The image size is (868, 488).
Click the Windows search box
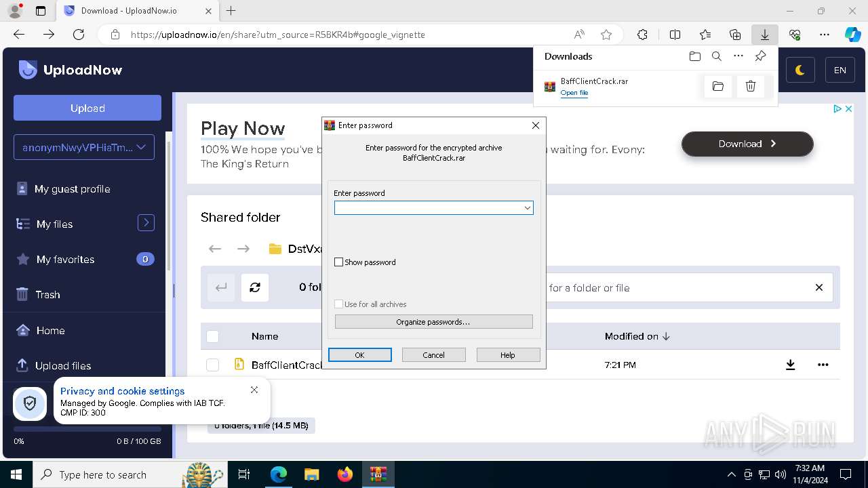129,474
